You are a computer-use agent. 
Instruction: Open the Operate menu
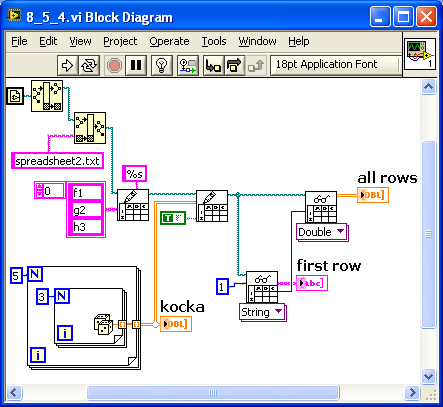pyautogui.click(x=169, y=41)
